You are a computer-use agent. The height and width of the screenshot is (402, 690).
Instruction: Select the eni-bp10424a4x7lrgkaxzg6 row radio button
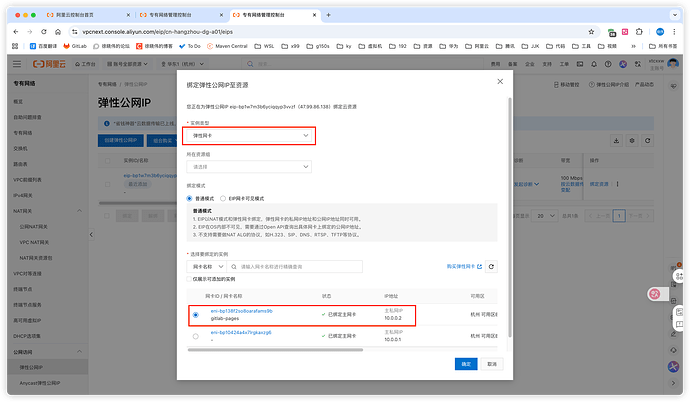pos(195,336)
